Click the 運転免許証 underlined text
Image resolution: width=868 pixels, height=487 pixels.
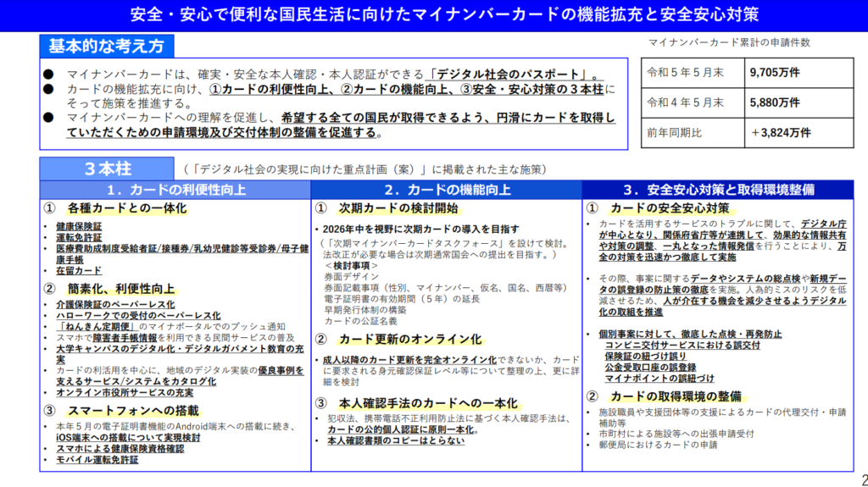(79, 237)
